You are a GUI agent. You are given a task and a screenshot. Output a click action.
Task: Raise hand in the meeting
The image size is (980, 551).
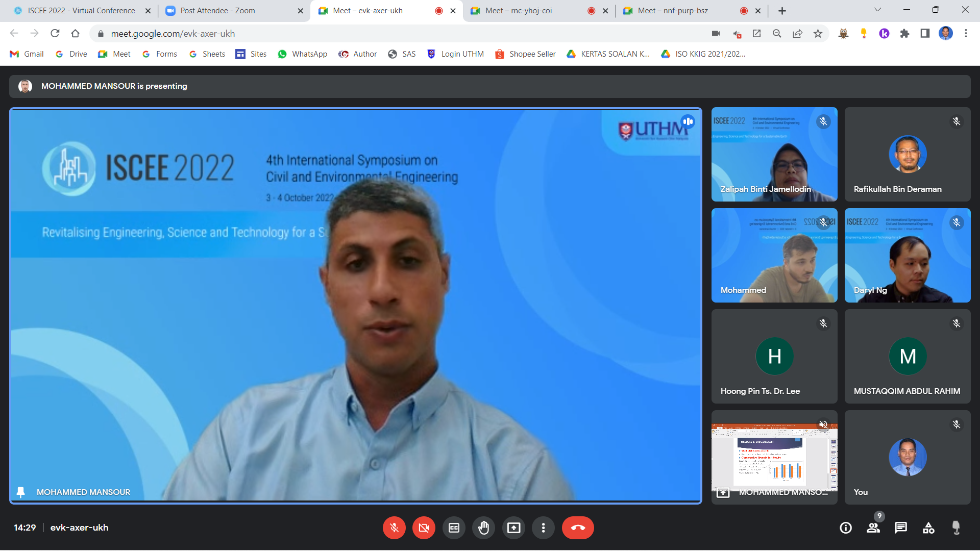[x=483, y=528]
